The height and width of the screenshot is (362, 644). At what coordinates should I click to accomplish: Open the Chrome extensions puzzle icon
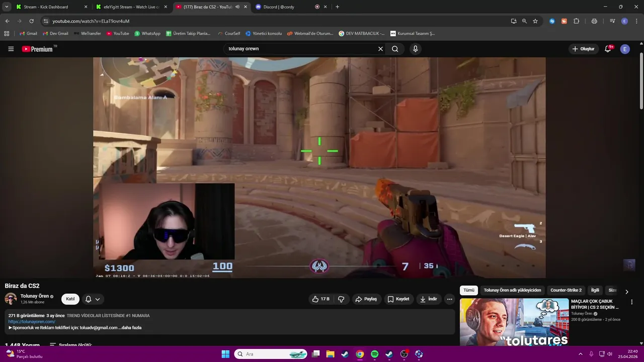tap(577, 21)
